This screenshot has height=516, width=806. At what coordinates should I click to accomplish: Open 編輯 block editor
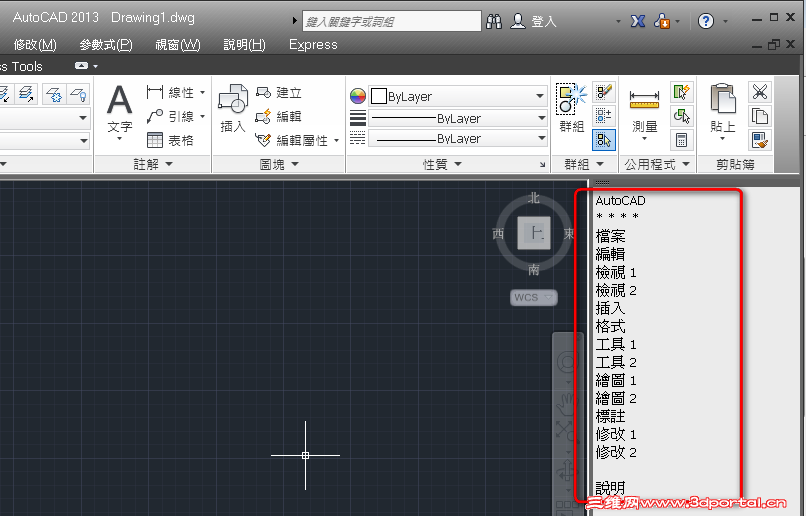(x=279, y=116)
